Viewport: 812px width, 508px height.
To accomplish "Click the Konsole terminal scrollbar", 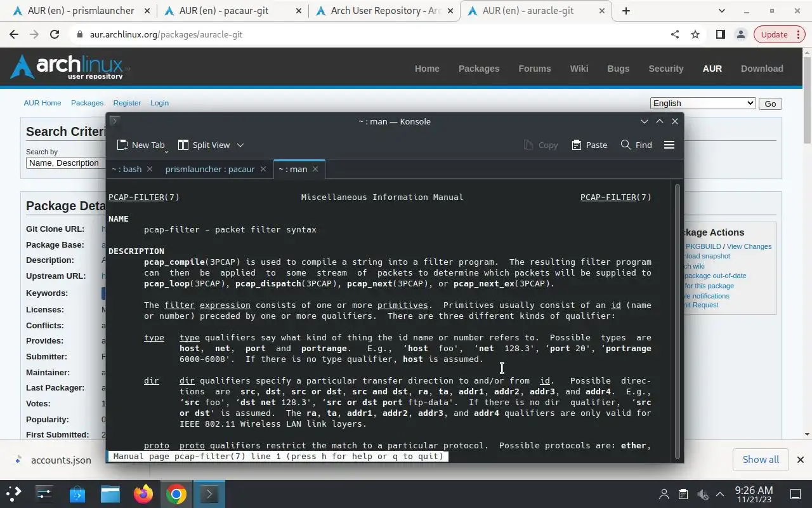I will 678,321.
